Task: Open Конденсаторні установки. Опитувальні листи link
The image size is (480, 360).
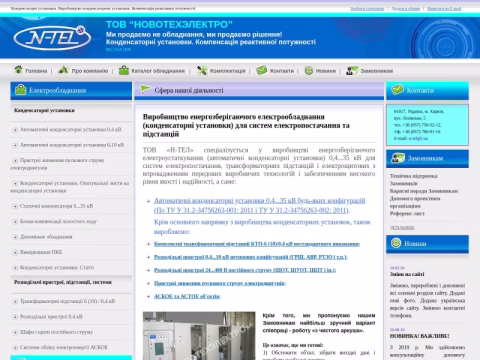Action: point(70,187)
